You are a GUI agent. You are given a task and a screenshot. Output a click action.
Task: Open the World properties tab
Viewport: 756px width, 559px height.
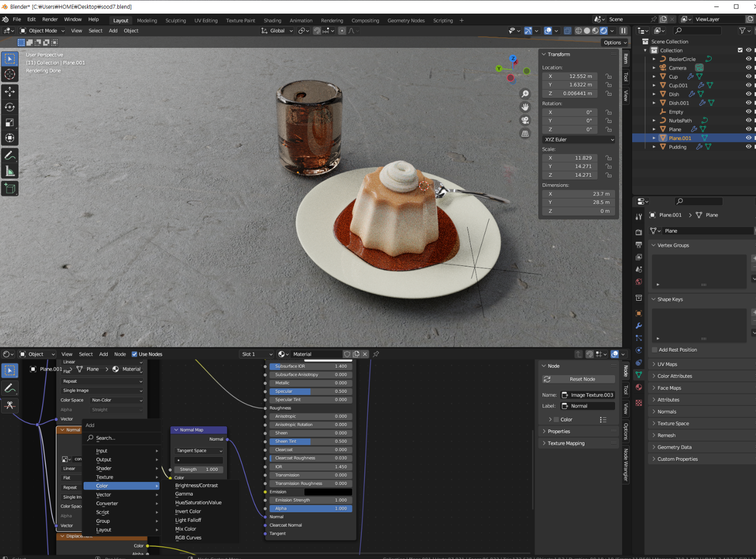point(639,282)
